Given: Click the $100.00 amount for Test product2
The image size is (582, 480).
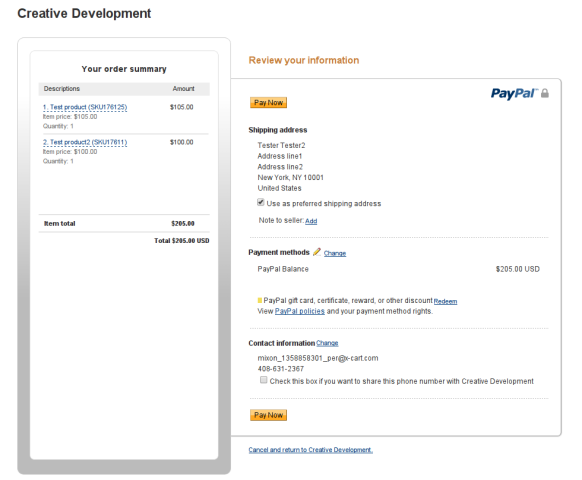Looking at the screenshot, I should tap(182, 142).
